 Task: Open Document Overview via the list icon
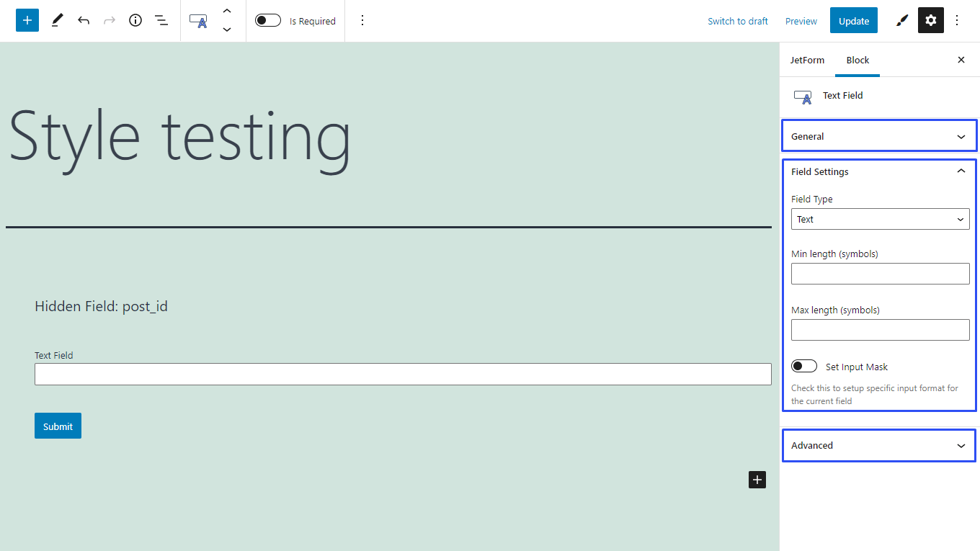161,20
